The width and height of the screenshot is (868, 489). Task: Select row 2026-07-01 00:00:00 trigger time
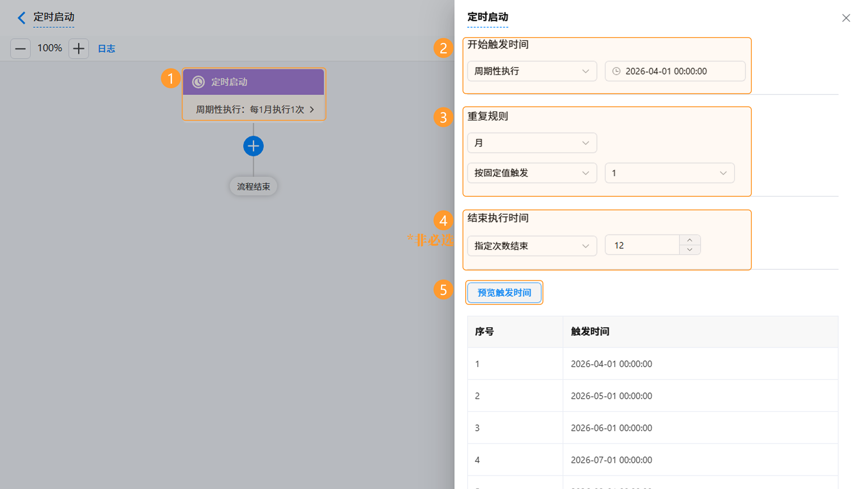pos(653,460)
